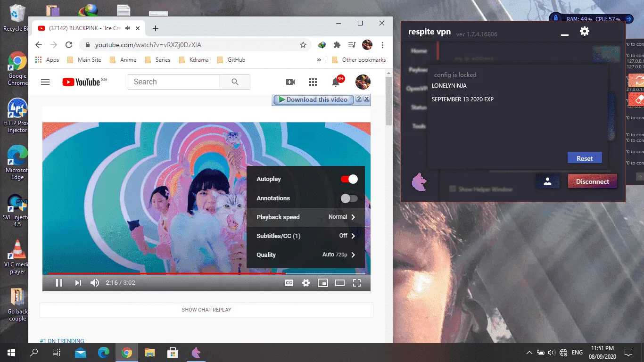The image size is (644, 362).
Task: Open Playback speed submenu
Action: (305, 217)
